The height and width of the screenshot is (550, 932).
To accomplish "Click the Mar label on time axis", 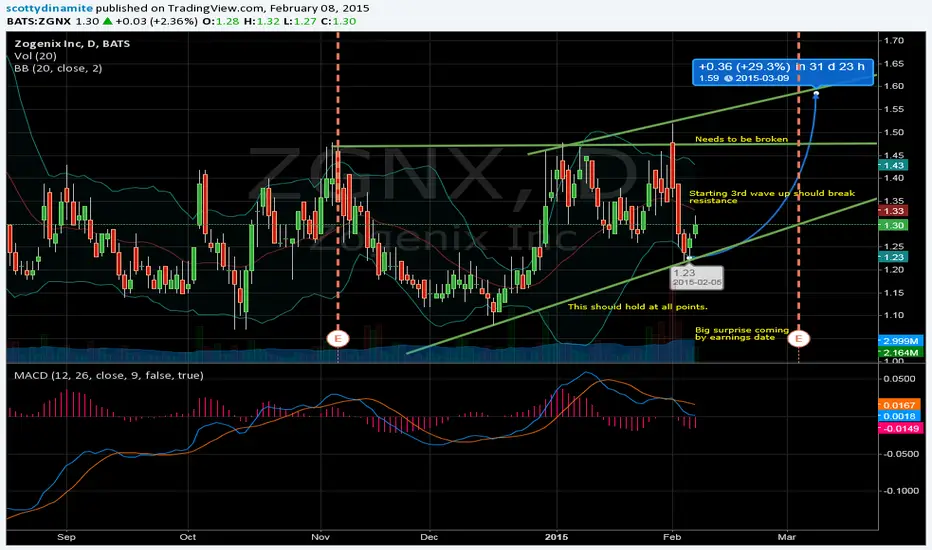I will click(x=787, y=537).
